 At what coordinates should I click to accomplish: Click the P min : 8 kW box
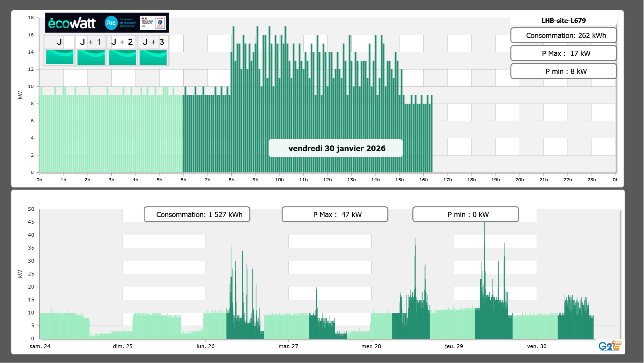[563, 71]
